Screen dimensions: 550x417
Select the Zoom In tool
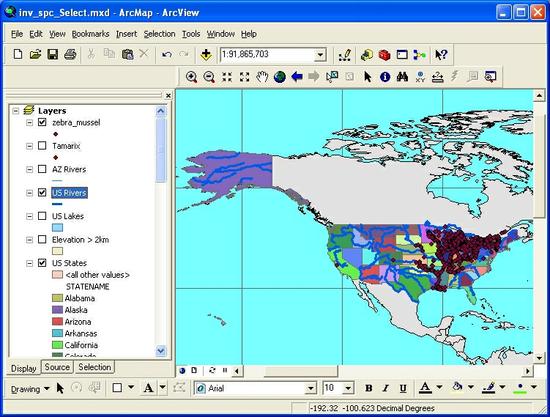191,77
